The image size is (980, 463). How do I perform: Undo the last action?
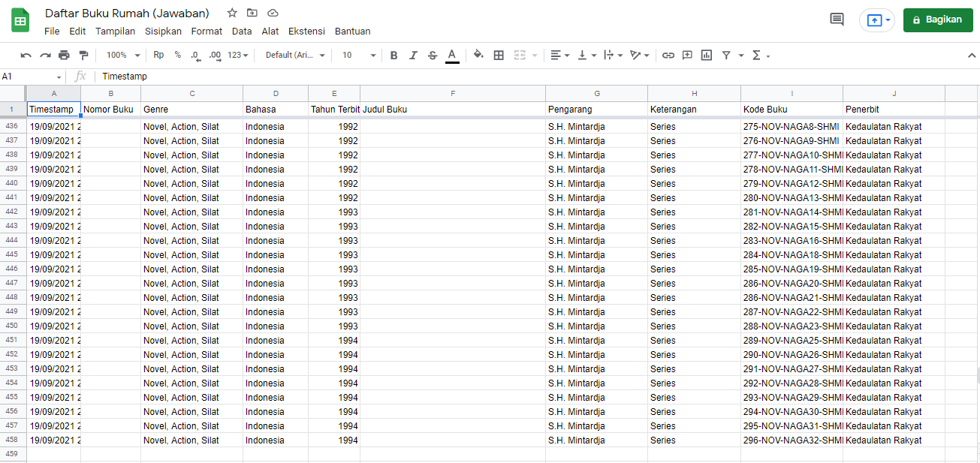[26, 56]
